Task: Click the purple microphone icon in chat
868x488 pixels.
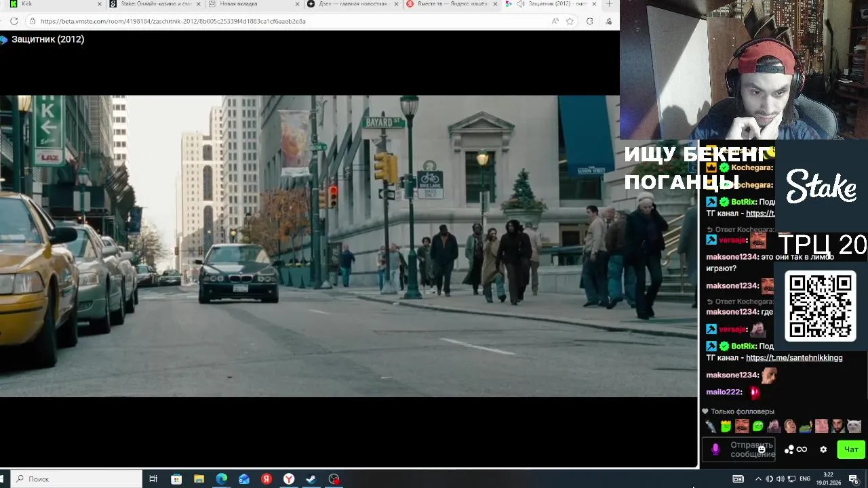Action: [x=715, y=449]
